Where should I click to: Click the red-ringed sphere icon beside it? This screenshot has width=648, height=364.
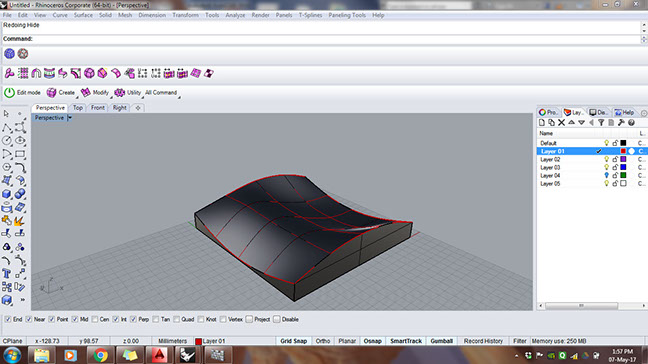(23, 53)
